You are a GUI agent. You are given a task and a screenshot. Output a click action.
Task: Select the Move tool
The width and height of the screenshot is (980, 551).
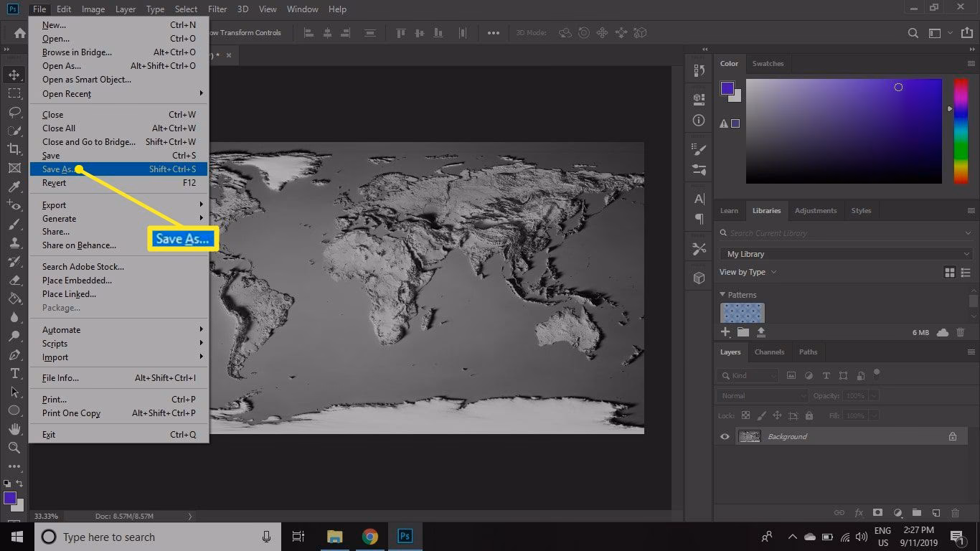click(x=14, y=74)
